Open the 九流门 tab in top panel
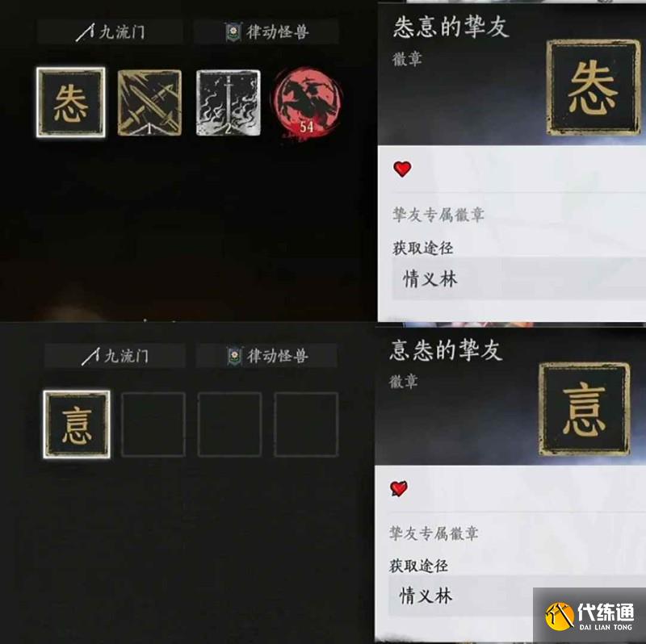This screenshot has width=646, height=644. [x=111, y=31]
